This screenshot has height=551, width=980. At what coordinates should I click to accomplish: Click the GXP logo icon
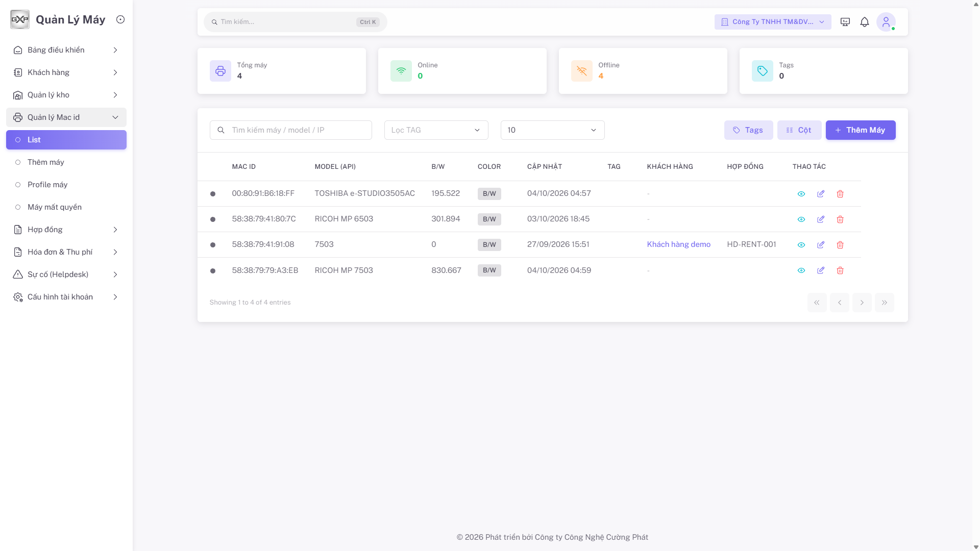(x=20, y=19)
